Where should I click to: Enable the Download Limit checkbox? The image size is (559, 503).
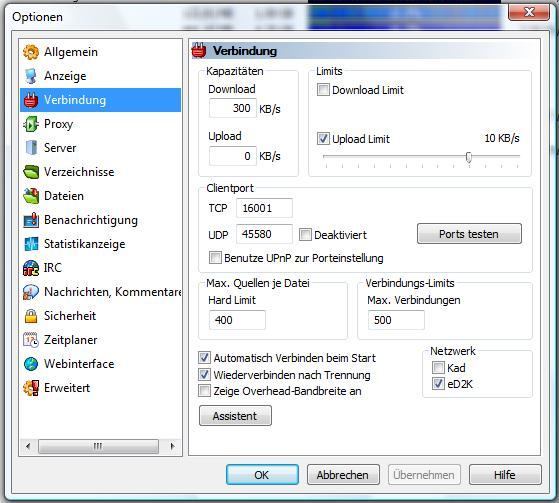click(323, 89)
